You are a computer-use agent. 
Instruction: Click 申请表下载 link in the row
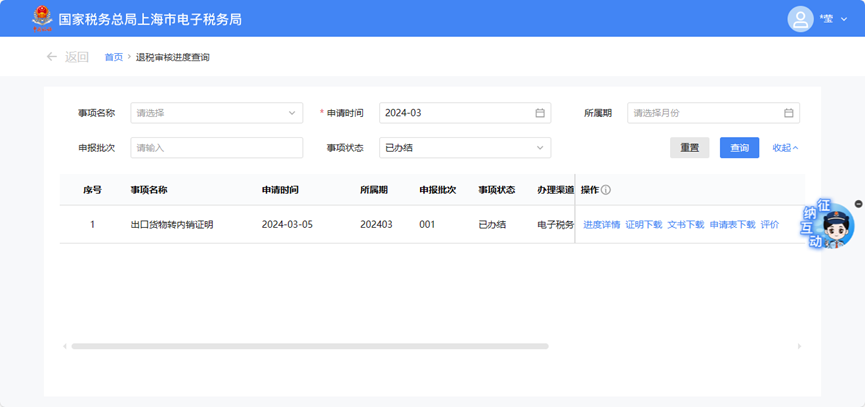tap(732, 225)
